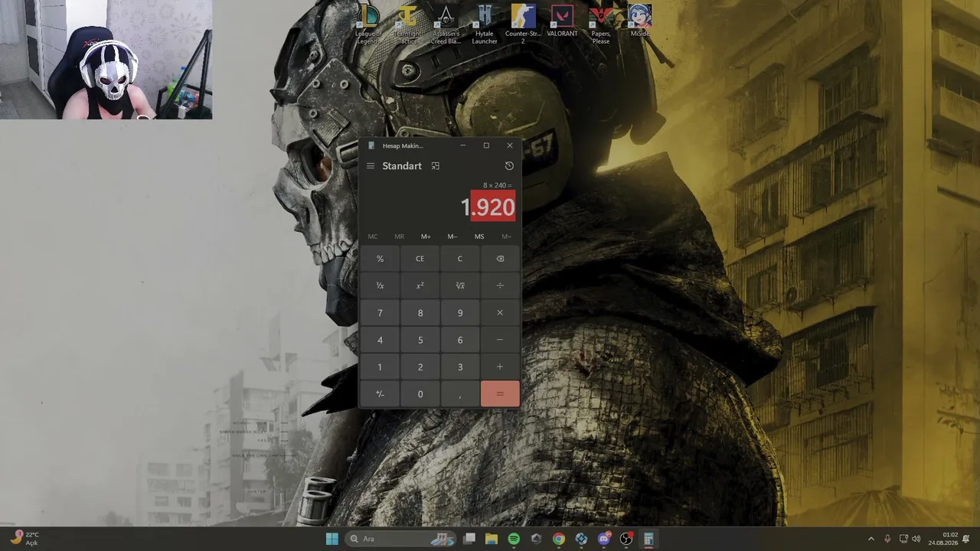Open the weather widget showing 22°C

[x=24, y=539]
